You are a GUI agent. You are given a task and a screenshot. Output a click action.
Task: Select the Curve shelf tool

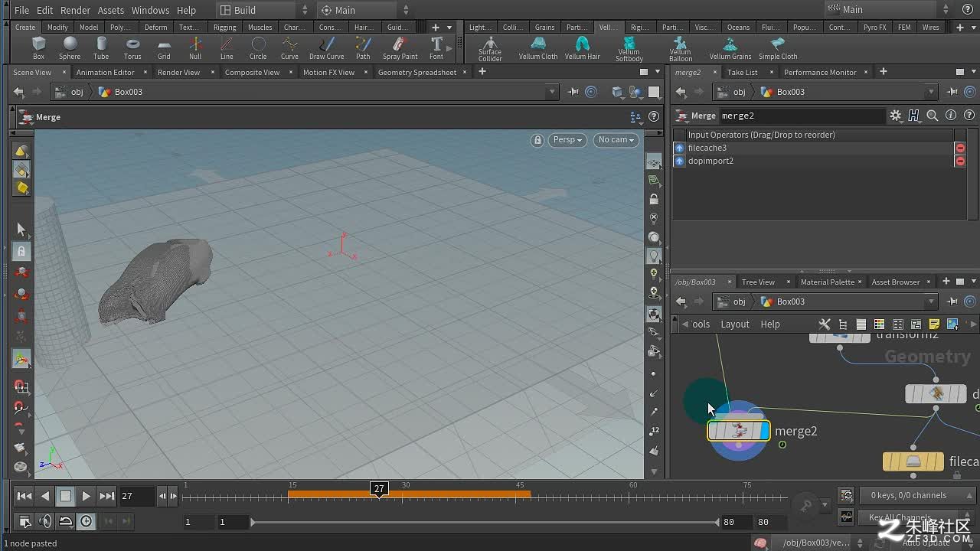pos(289,48)
